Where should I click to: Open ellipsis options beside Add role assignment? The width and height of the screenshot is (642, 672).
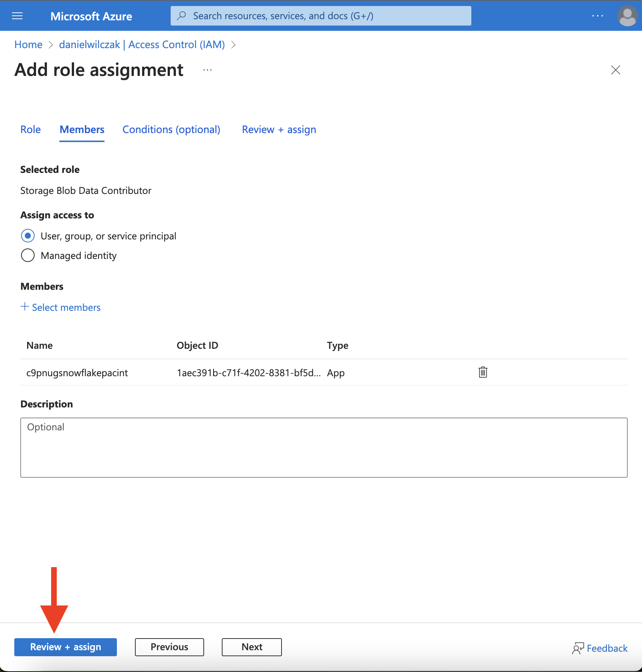click(x=207, y=70)
